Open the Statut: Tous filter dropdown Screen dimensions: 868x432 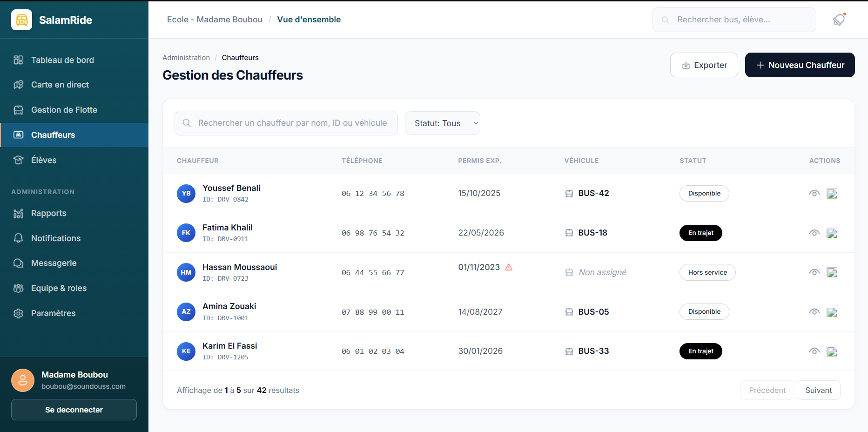442,123
